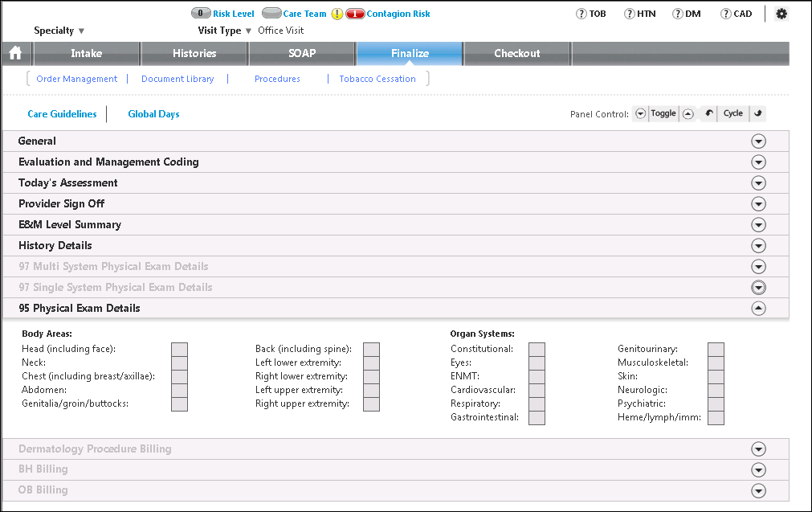Expand 97 Single System Physical Exam Details
Image resolution: width=812 pixels, height=512 pixels.
[x=759, y=288]
